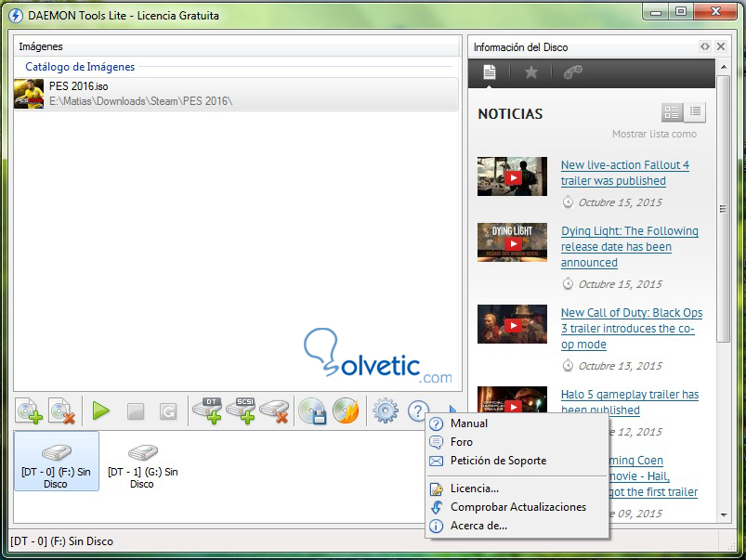
Task: Close the Información del Disco panel
Action: (x=721, y=46)
